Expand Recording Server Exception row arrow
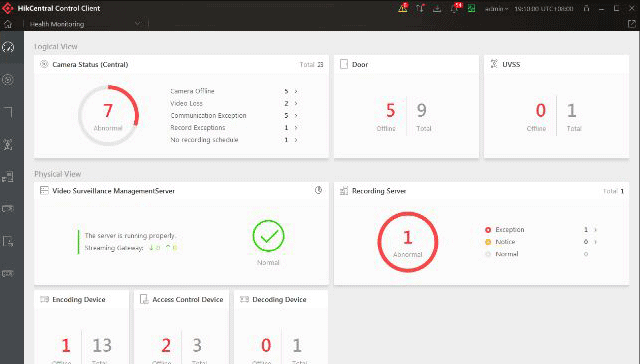This screenshot has height=364, width=640. click(x=595, y=230)
